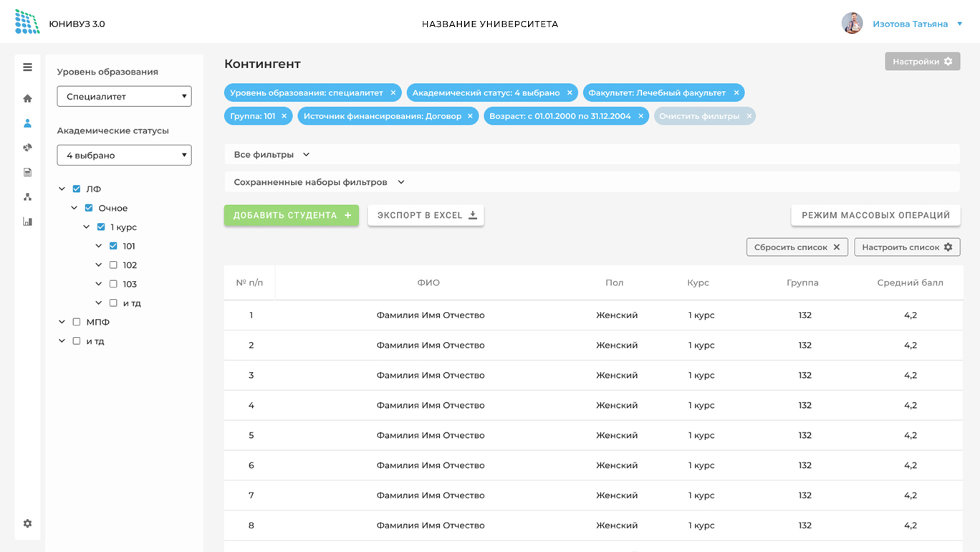This screenshot has height=552, width=980.
Task: Open sidebar settings gear at bottom
Action: pos(27,523)
